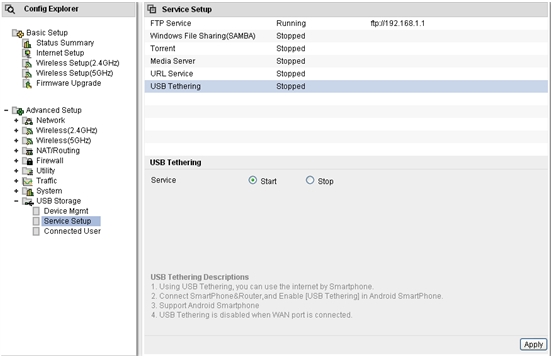This screenshot has height=360, width=553.
Task: Click the NAT/Routing icon
Action: 28,151
